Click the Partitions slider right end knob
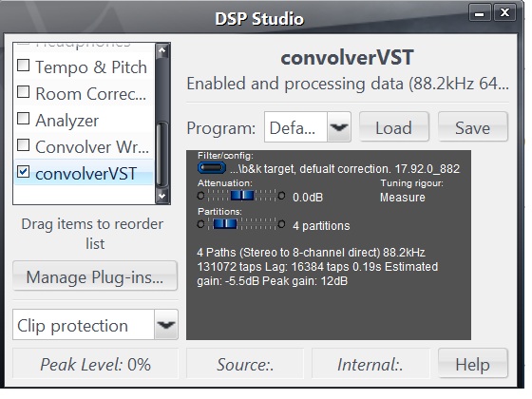Viewport: 532px width, 399px height. pos(281,224)
